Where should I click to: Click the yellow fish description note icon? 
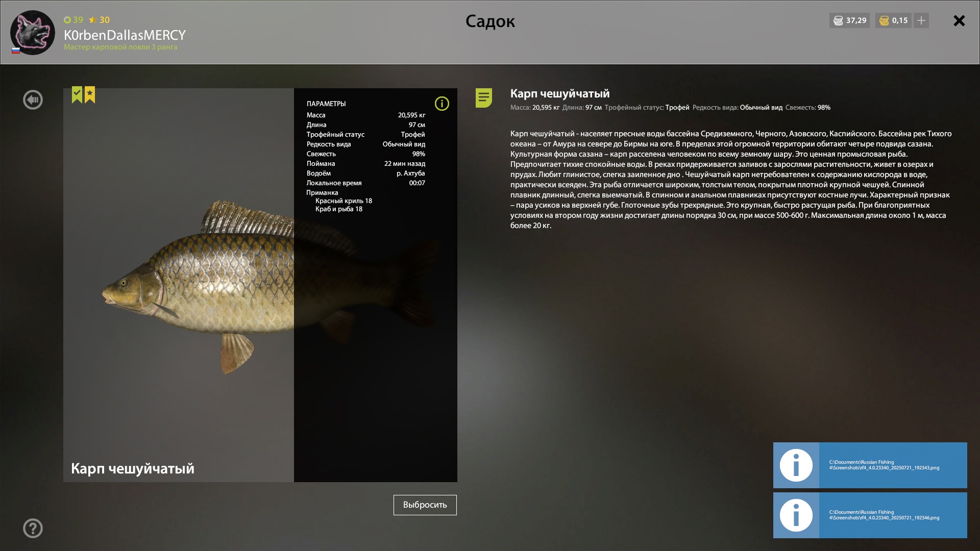tap(484, 97)
